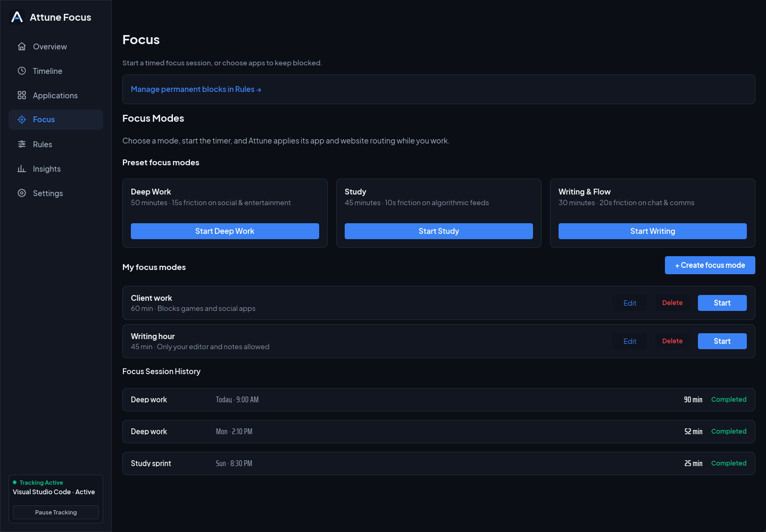Click the 25 min duration value

(693, 463)
